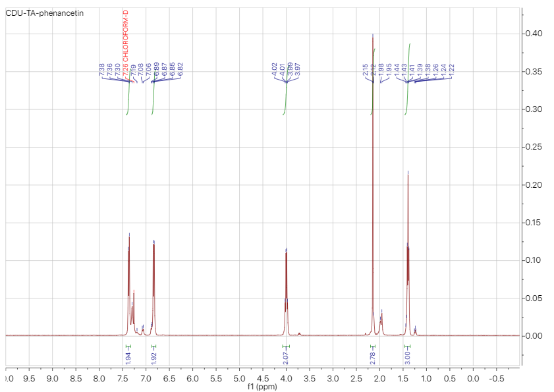Click the 7.38 peak annotation

pos(100,69)
